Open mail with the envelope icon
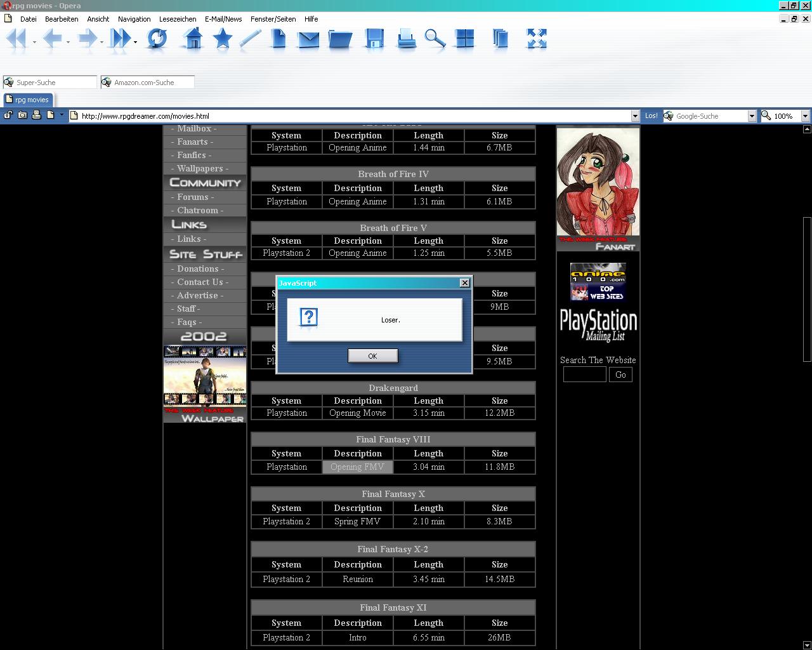This screenshot has width=812, height=650. point(308,40)
